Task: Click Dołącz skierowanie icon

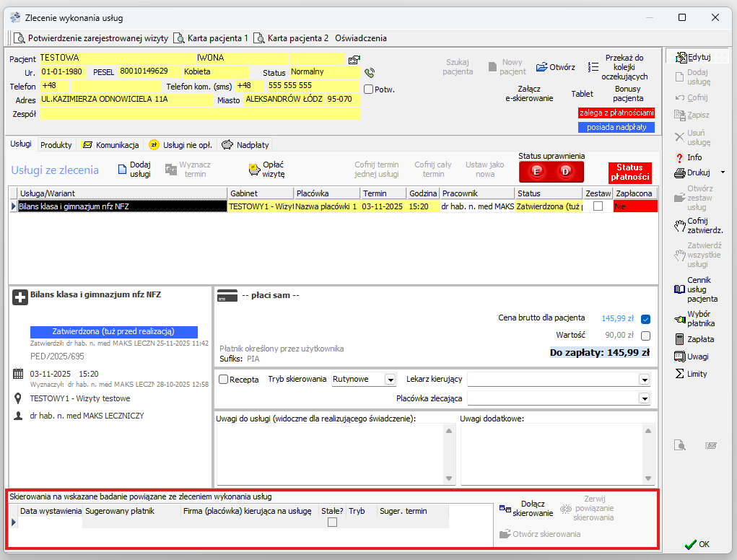Action: click(505, 508)
